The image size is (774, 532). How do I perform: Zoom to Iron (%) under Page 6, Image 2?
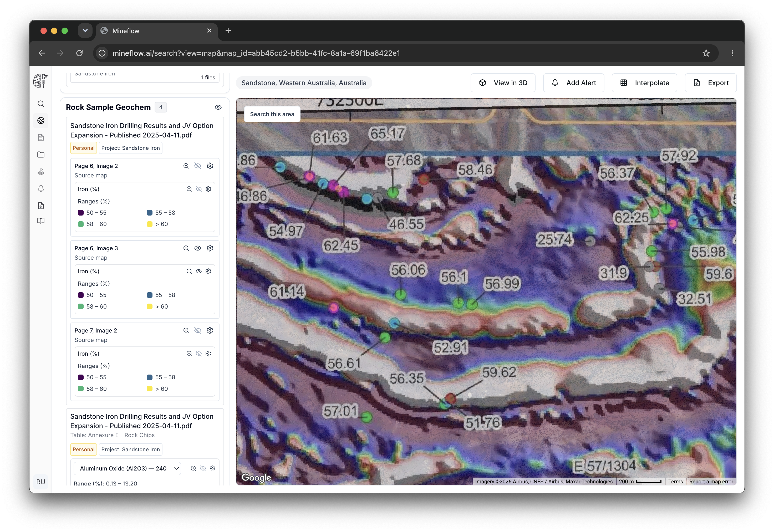coord(189,189)
